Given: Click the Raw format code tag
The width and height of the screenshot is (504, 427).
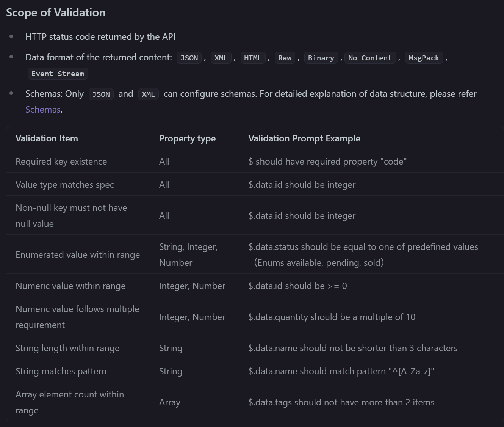Looking at the screenshot, I should click(285, 58).
